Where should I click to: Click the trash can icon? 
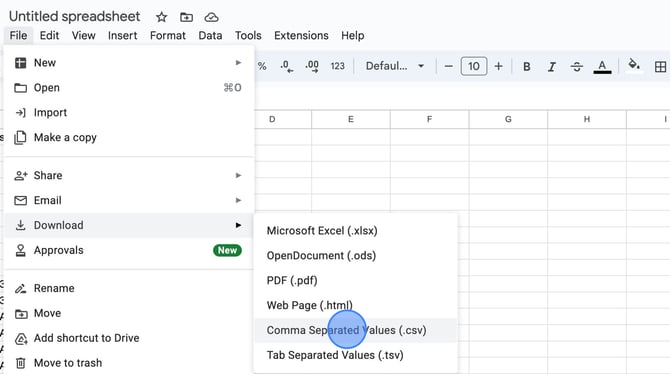click(x=21, y=363)
